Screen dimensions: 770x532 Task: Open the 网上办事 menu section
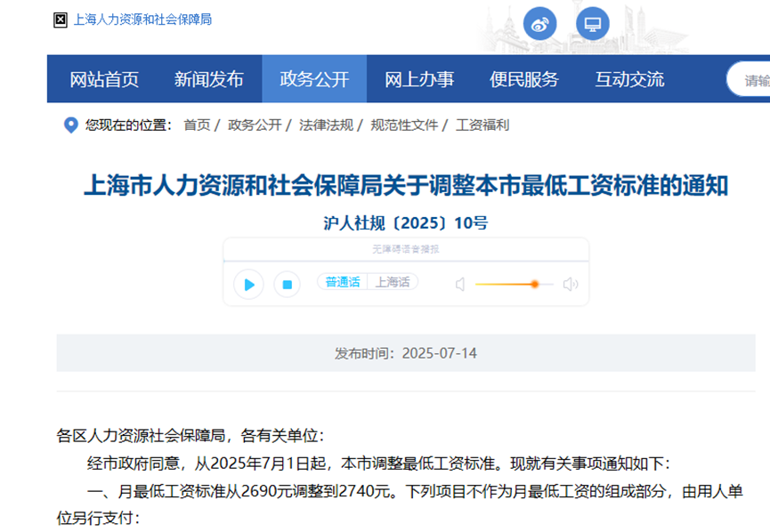click(x=419, y=79)
